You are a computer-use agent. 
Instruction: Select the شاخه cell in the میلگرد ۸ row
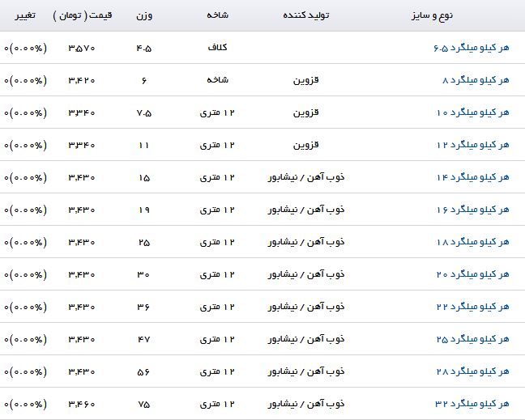tap(217, 80)
